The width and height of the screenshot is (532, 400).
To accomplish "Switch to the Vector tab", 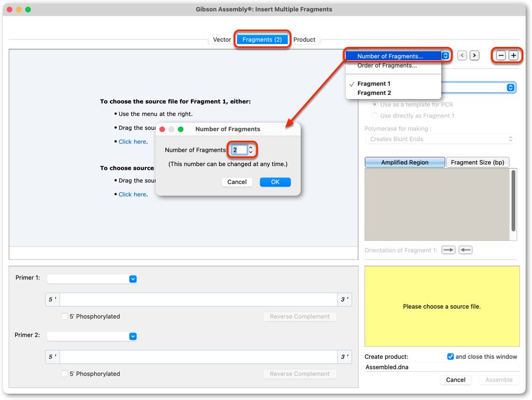I will click(x=221, y=39).
